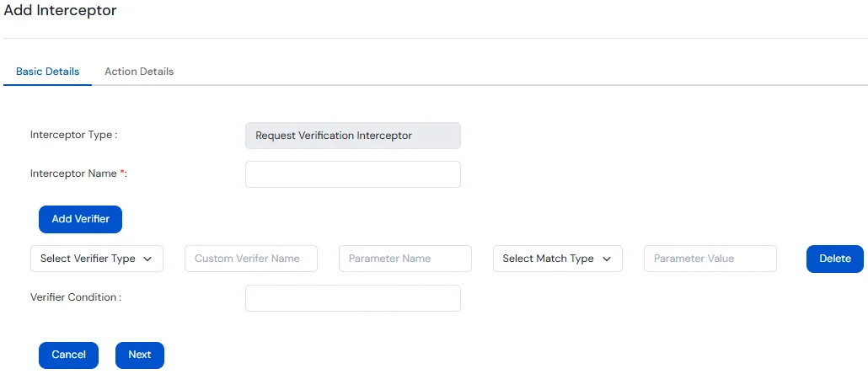The image size is (868, 374).
Task: Click the Interceptor Name label
Action: pyautogui.click(x=78, y=174)
